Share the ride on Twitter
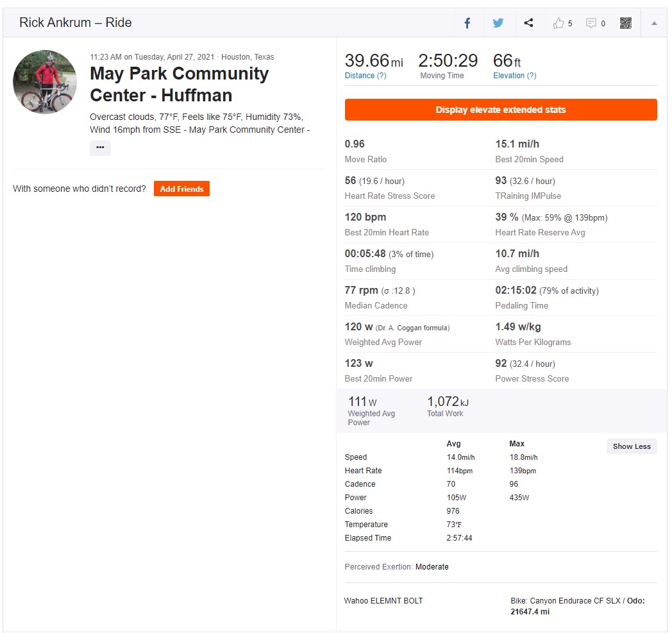Screen dimensions: 672x633 pos(498,23)
